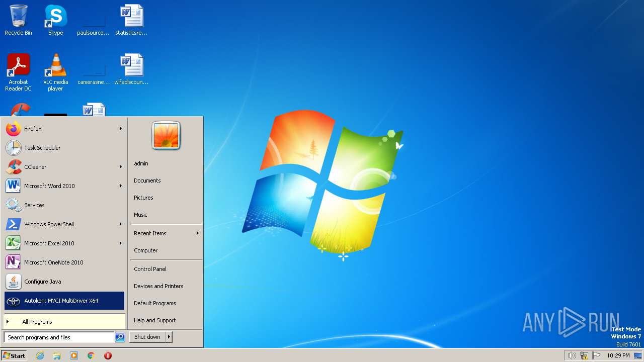
Task: Open Music from the Start menu
Action: tap(166, 215)
